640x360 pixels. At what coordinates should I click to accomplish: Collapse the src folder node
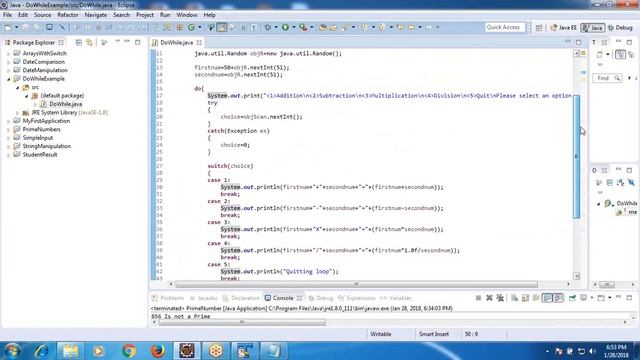click(x=18, y=87)
